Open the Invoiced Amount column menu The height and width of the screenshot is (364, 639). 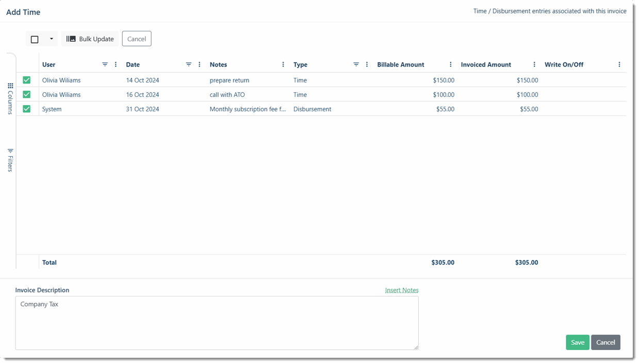click(x=534, y=64)
